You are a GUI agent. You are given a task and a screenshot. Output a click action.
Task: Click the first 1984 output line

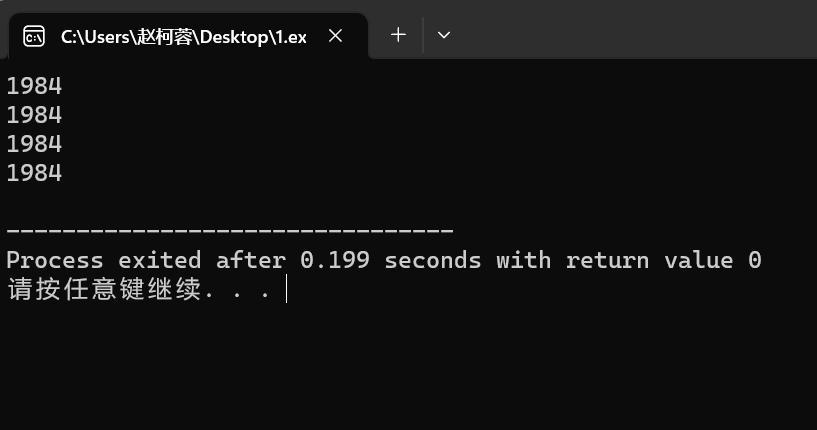coord(34,86)
